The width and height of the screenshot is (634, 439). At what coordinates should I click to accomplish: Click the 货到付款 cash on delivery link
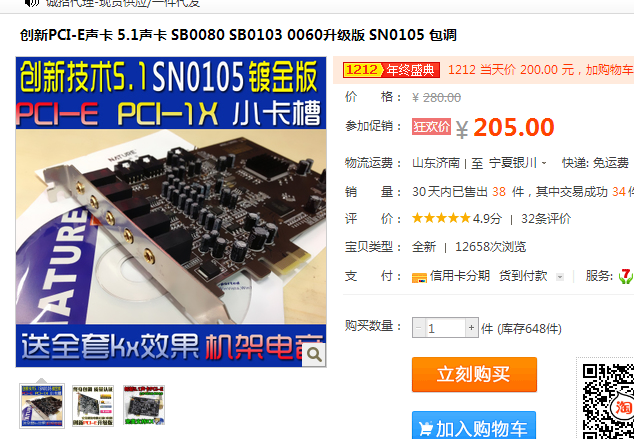tap(523, 276)
